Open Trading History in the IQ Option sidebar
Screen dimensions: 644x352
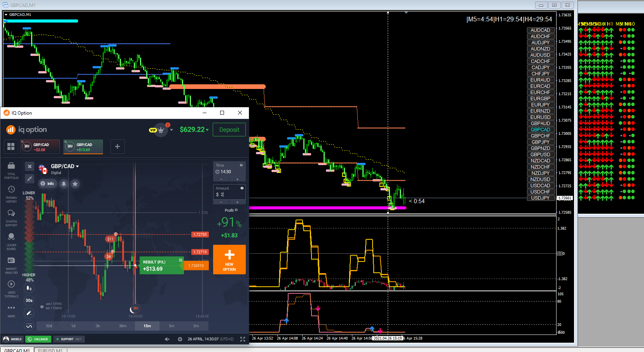coord(11,194)
